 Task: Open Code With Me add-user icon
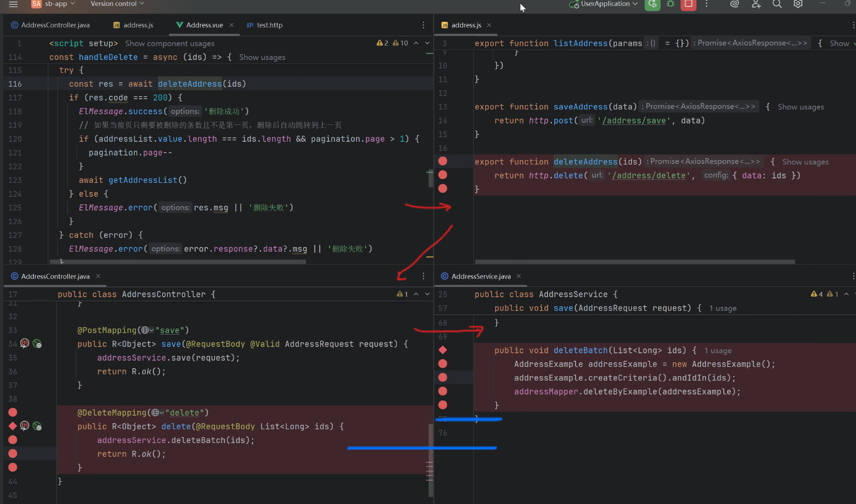click(756, 4)
